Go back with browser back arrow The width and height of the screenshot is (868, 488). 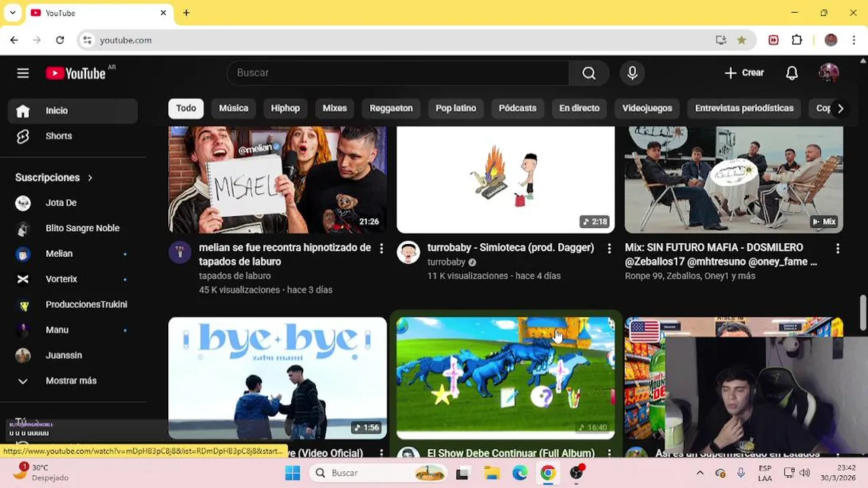click(14, 40)
